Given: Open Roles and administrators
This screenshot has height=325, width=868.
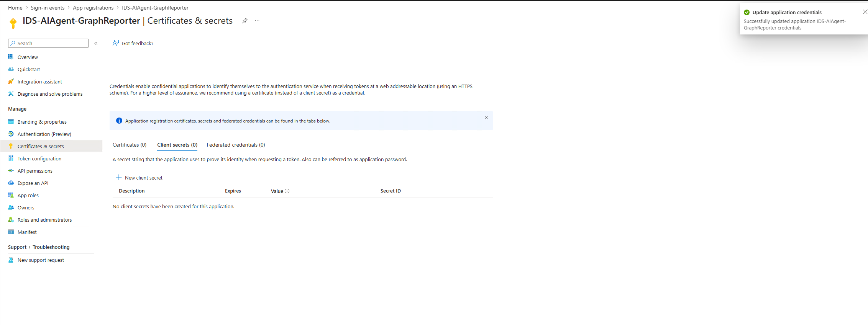Looking at the screenshot, I should [45, 220].
